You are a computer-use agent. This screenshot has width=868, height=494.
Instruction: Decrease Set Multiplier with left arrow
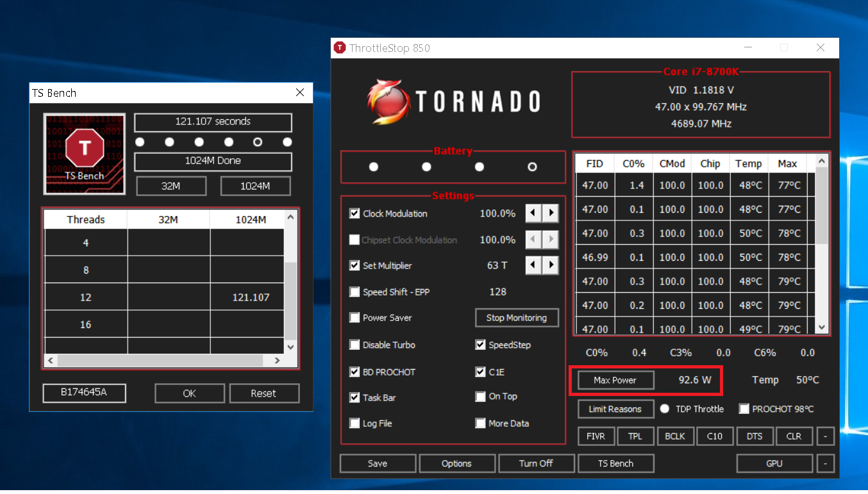533,265
